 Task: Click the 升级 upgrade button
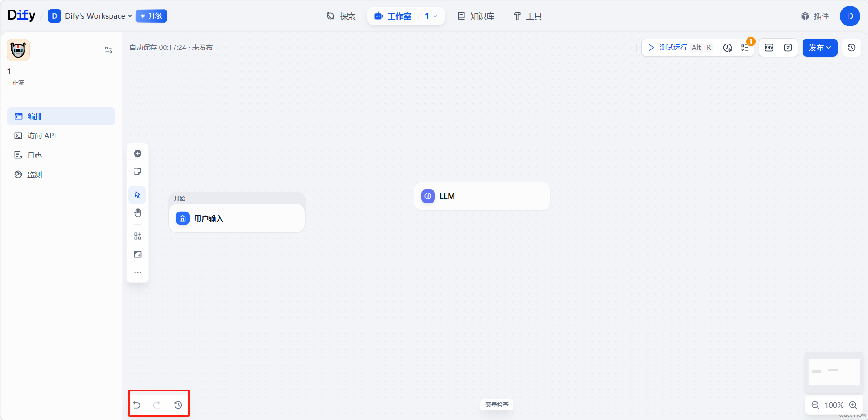click(151, 16)
